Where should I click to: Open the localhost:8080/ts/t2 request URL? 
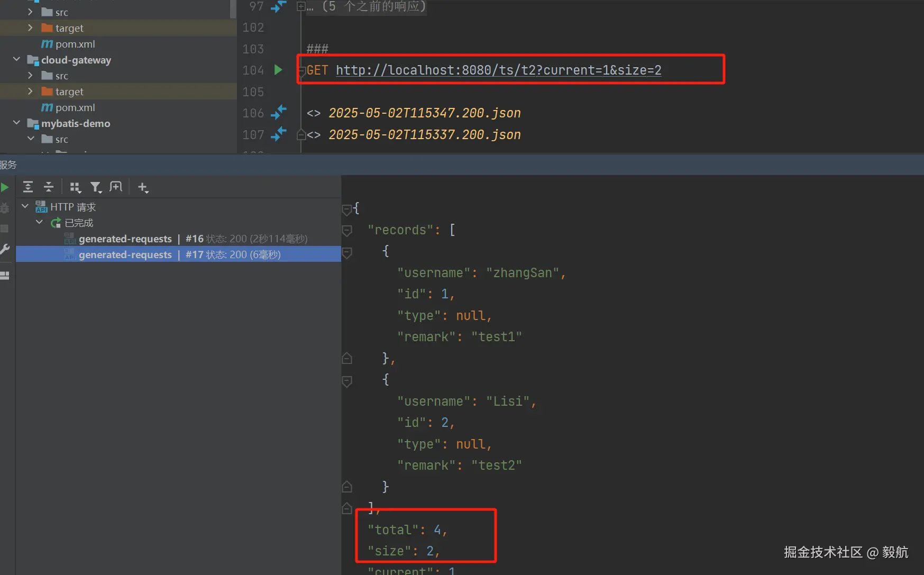tap(498, 70)
